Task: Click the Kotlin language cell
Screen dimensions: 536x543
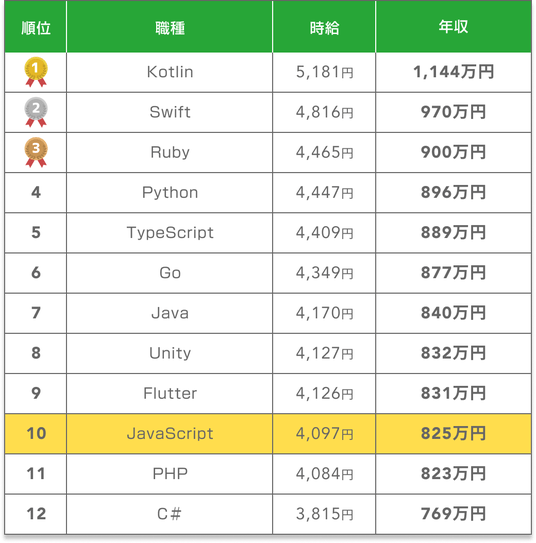Action: [170, 72]
